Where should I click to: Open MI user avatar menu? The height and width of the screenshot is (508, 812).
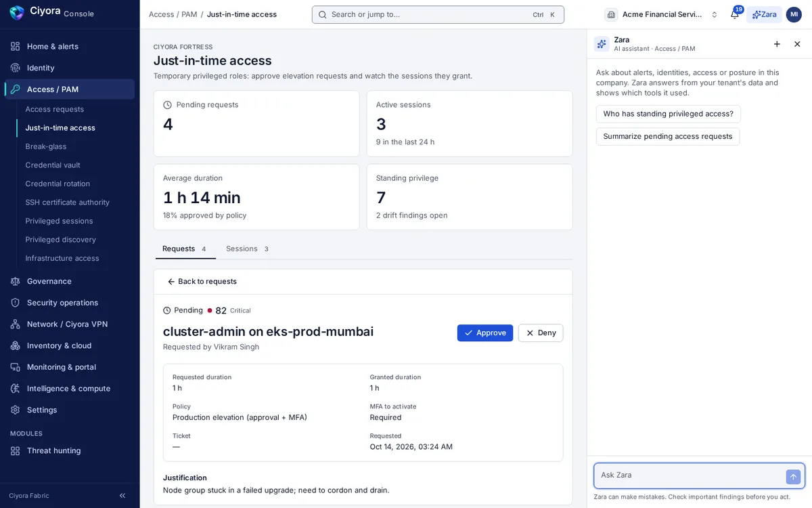(x=794, y=14)
